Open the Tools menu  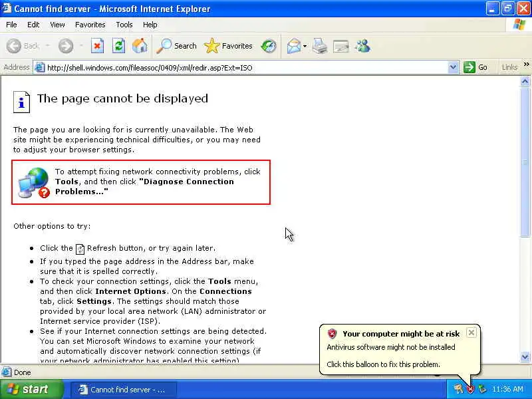point(124,25)
